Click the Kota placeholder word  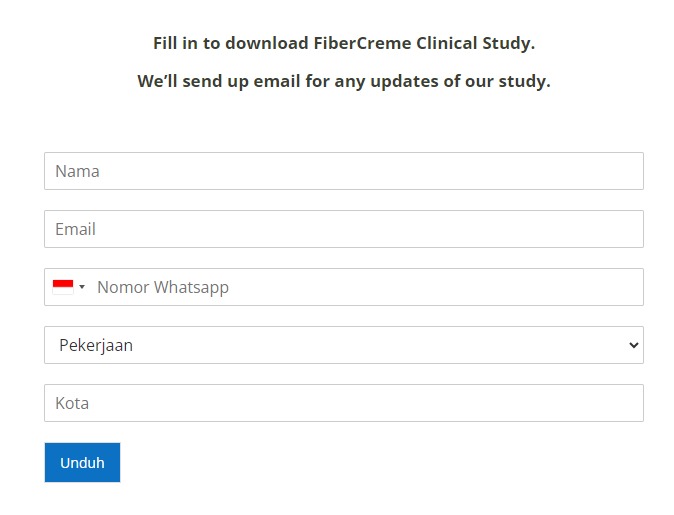pyautogui.click(x=72, y=403)
